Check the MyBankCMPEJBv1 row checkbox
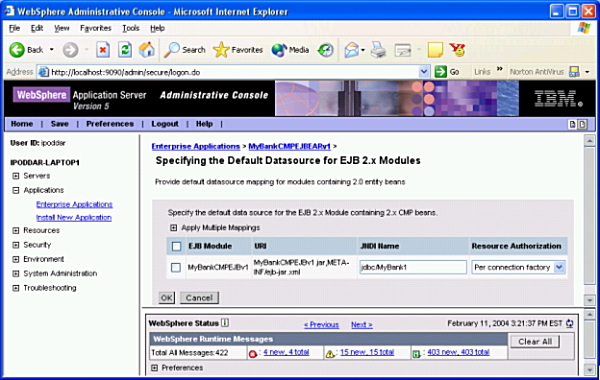The image size is (600, 380). [x=176, y=267]
